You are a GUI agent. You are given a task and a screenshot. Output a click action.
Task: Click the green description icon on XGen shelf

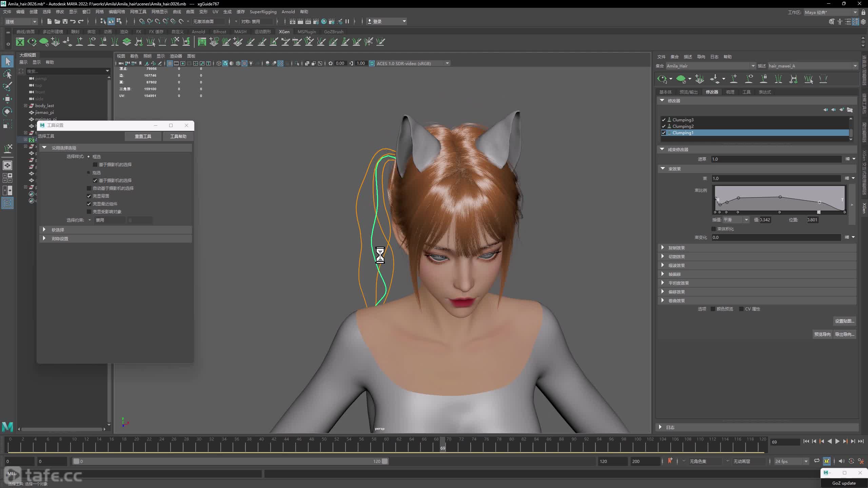tap(44, 42)
